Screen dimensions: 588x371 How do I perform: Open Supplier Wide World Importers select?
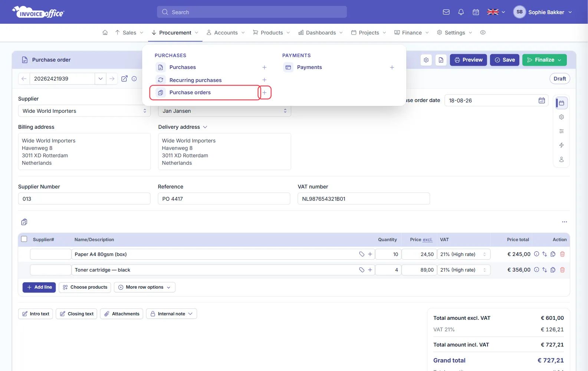click(x=84, y=111)
